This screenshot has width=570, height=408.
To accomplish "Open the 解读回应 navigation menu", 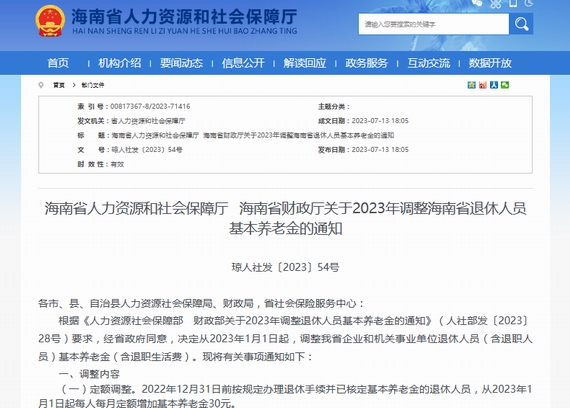I will (305, 63).
